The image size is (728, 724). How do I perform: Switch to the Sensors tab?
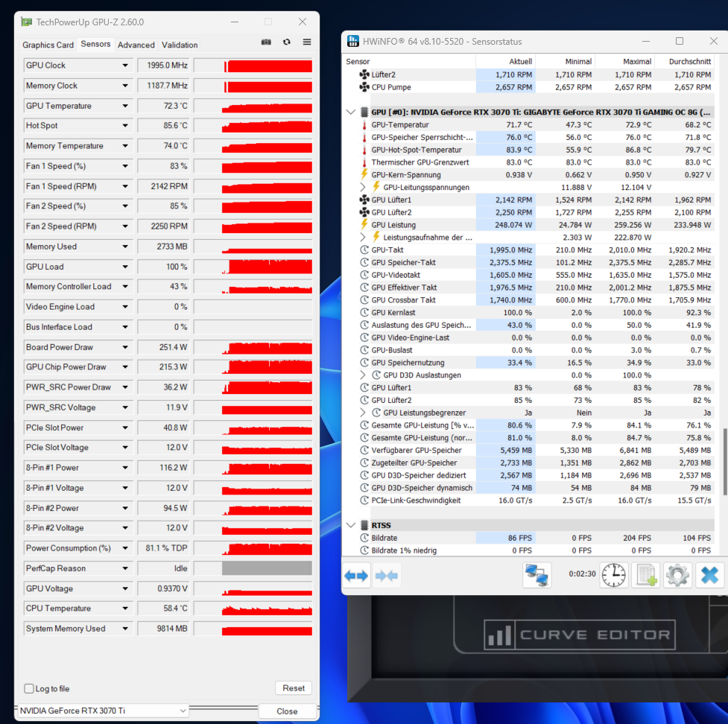click(95, 44)
